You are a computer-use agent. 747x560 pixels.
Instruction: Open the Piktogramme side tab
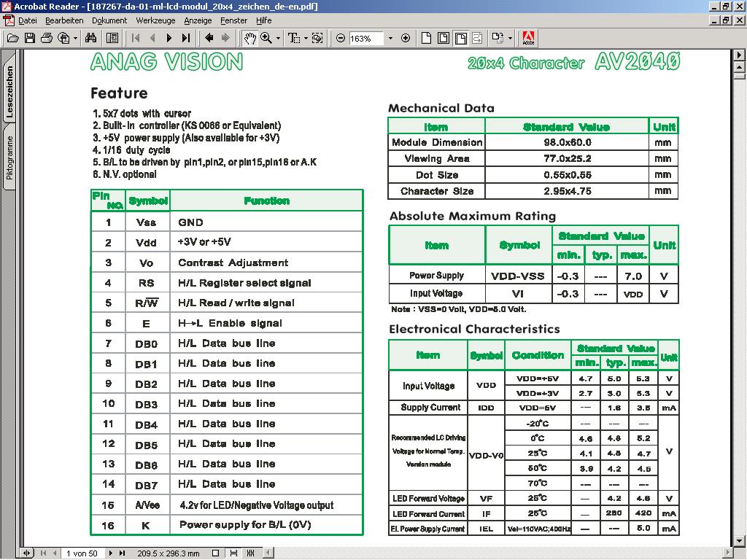(x=9, y=157)
